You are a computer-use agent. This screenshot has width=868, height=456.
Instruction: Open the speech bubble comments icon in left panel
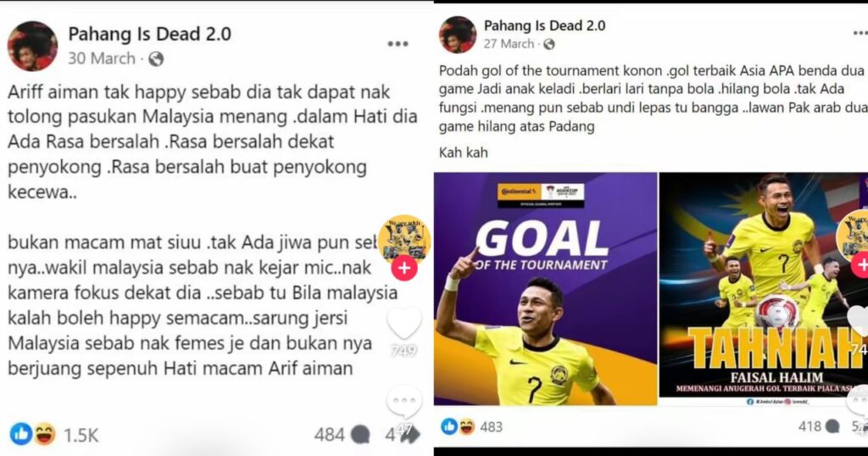click(x=404, y=402)
